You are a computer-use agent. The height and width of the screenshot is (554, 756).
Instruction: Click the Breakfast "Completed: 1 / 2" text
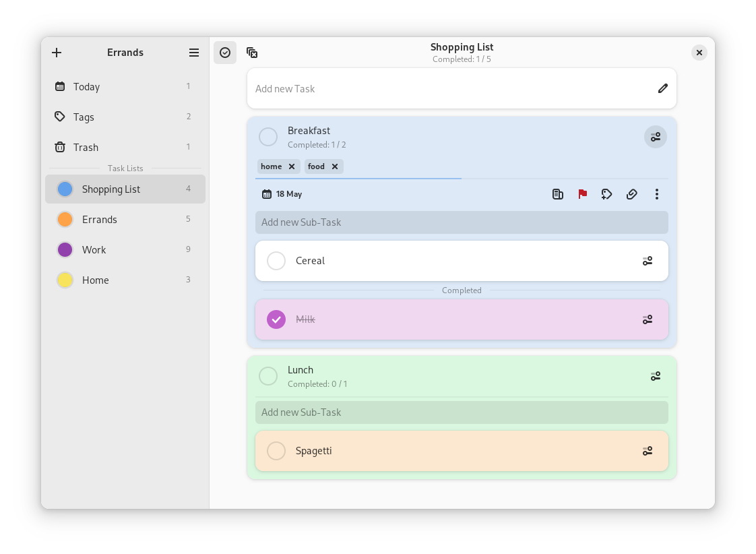[317, 145]
